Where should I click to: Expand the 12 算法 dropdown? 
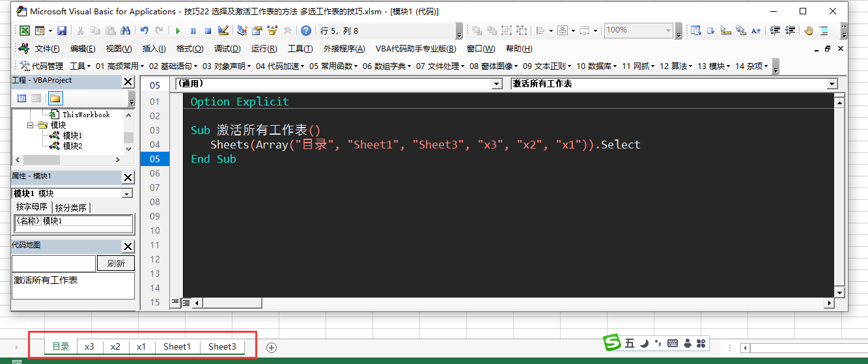tap(675, 66)
